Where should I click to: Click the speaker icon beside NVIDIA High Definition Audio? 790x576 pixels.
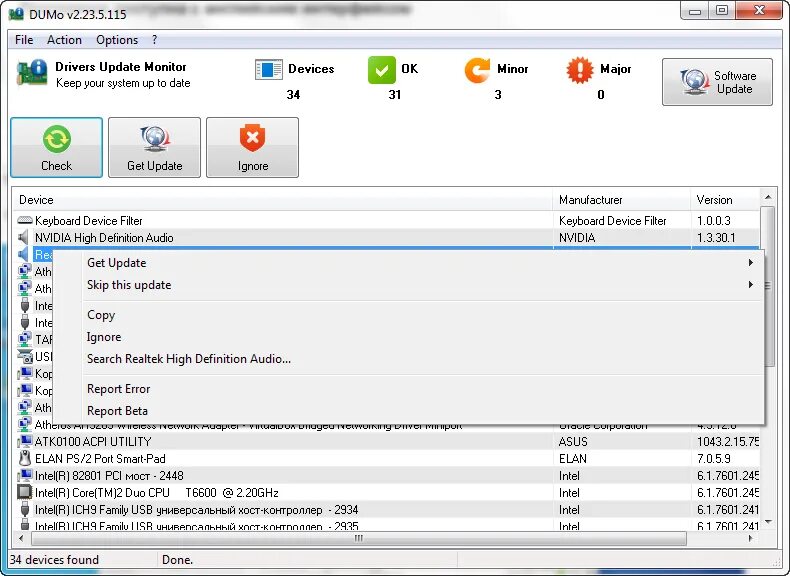click(x=24, y=237)
